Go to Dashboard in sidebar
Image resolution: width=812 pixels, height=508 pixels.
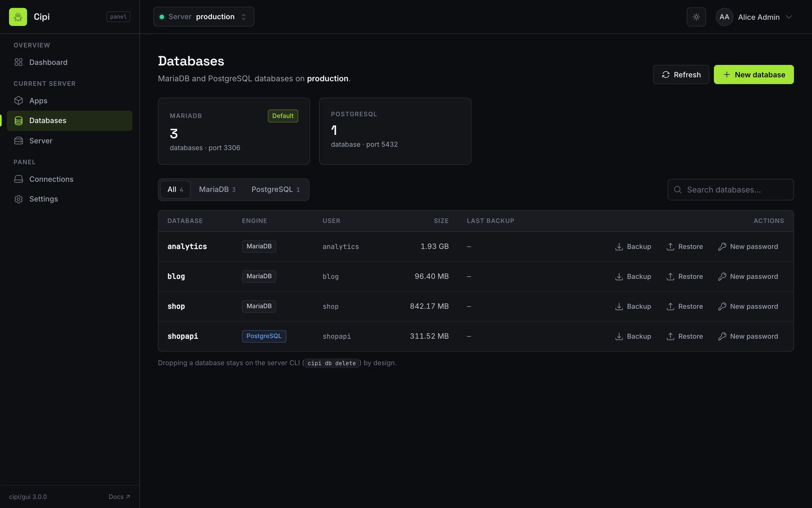pyautogui.click(x=69, y=62)
